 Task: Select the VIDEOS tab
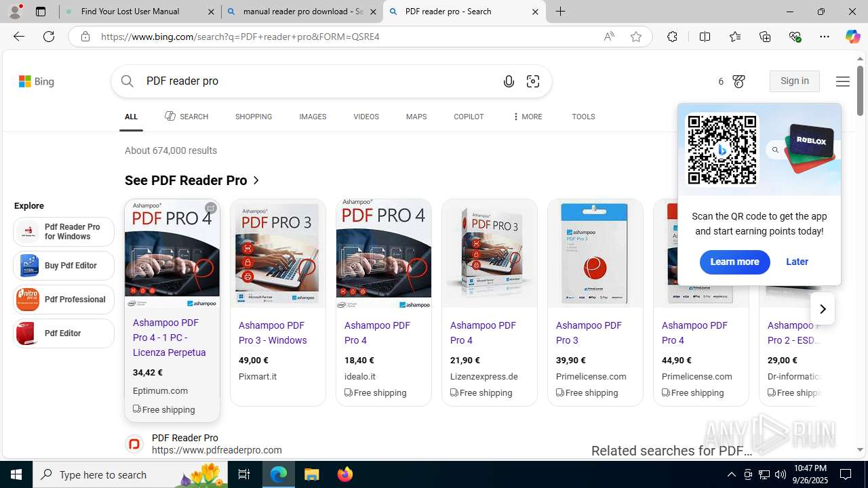366,117
